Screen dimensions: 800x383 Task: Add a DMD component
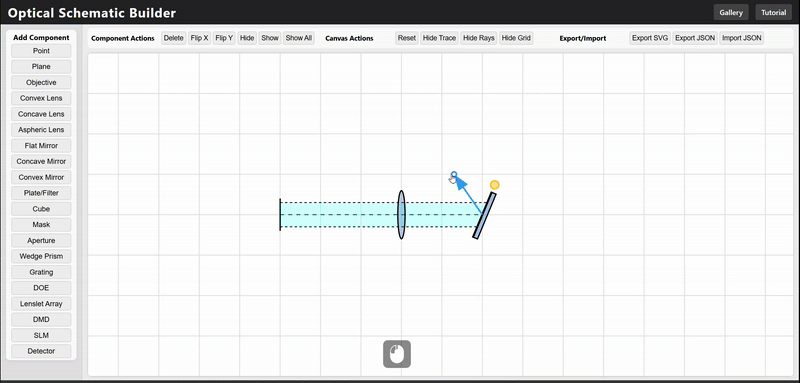[41, 320]
